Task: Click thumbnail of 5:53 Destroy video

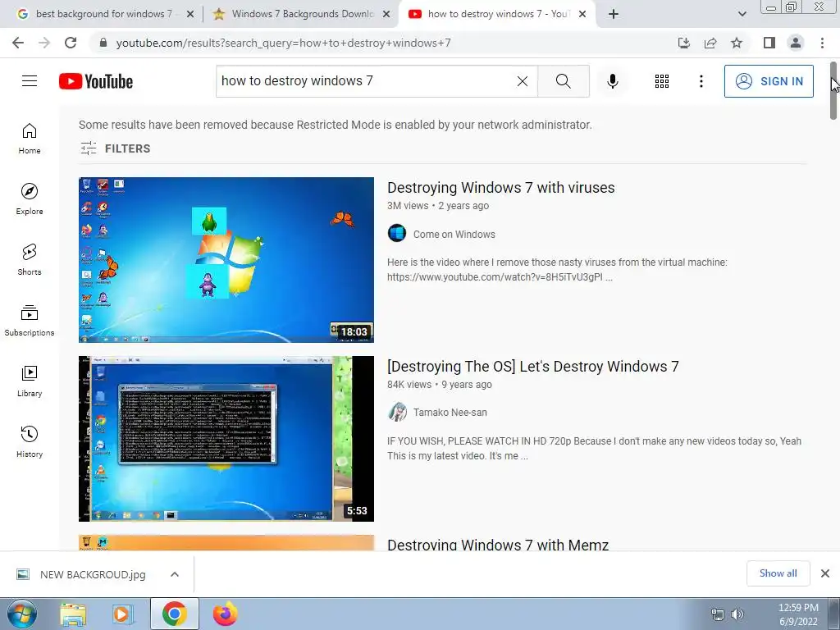Action: (226, 439)
